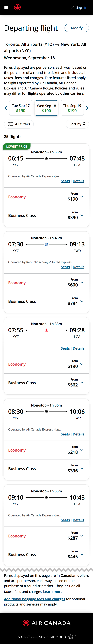Open Details link for 09:10 flight
93x644 pixels.
(x=78, y=520)
